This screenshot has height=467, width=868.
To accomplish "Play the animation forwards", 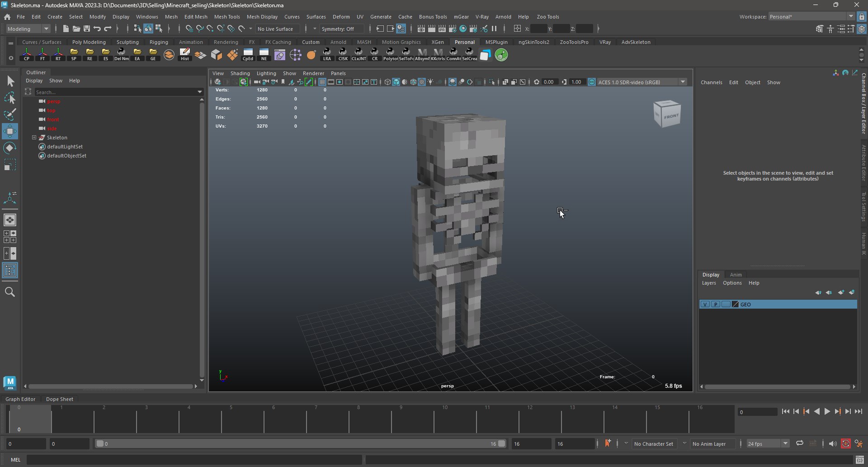I will click(x=827, y=411).
